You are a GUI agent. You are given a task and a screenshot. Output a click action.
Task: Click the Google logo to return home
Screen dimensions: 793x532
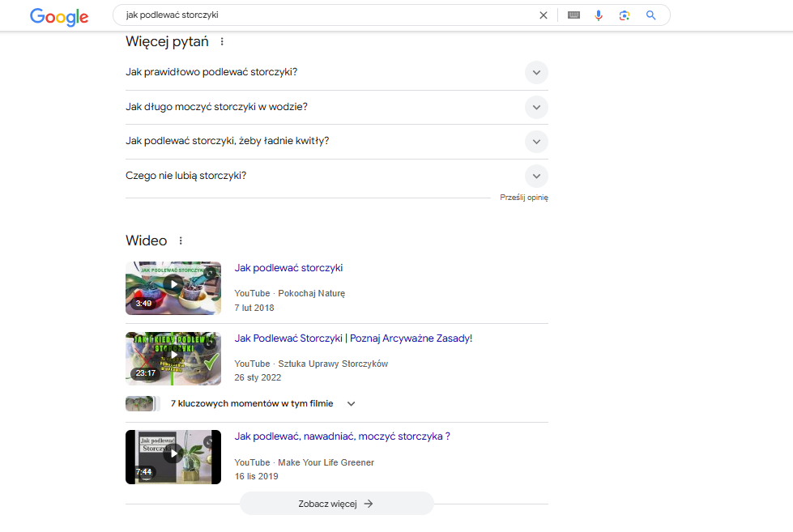tap(58, 16)
